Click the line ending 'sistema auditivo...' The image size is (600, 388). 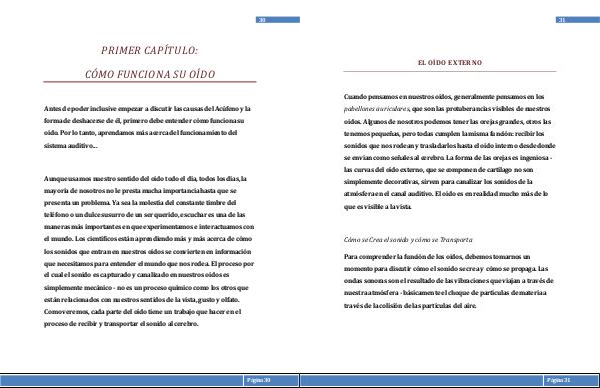[x=70, y=146]
